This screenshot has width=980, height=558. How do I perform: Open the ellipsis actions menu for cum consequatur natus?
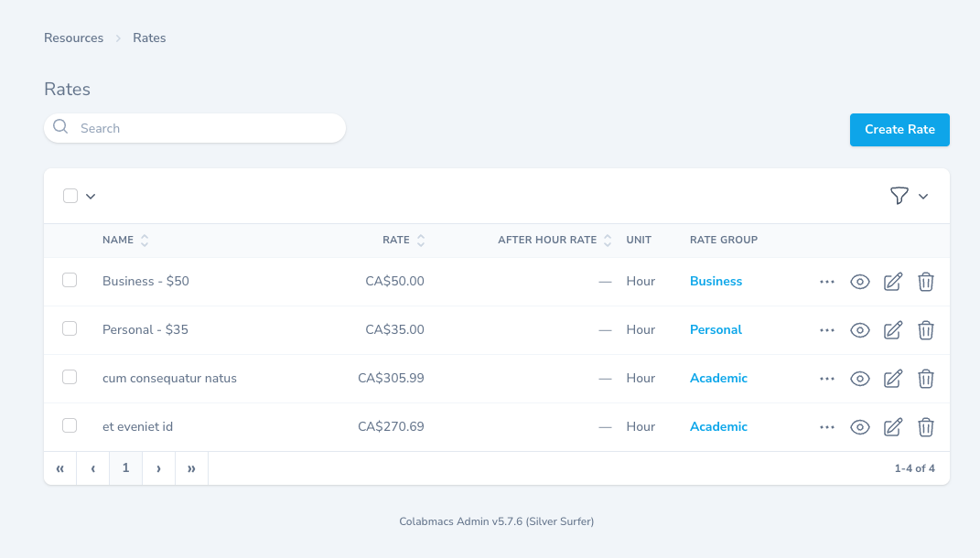(x=826, y=378)
